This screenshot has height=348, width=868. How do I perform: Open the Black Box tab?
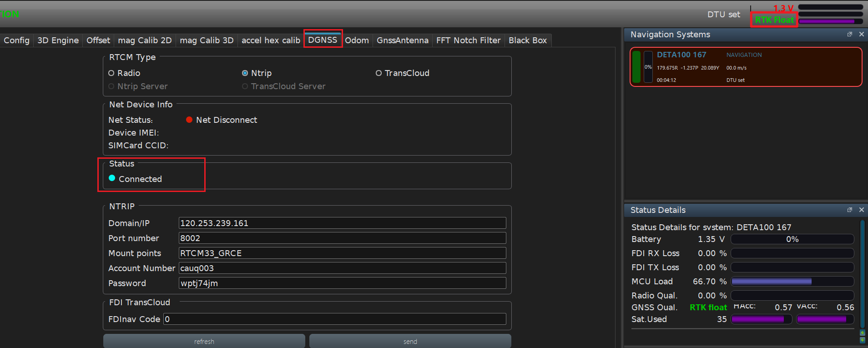coord(528,40)
